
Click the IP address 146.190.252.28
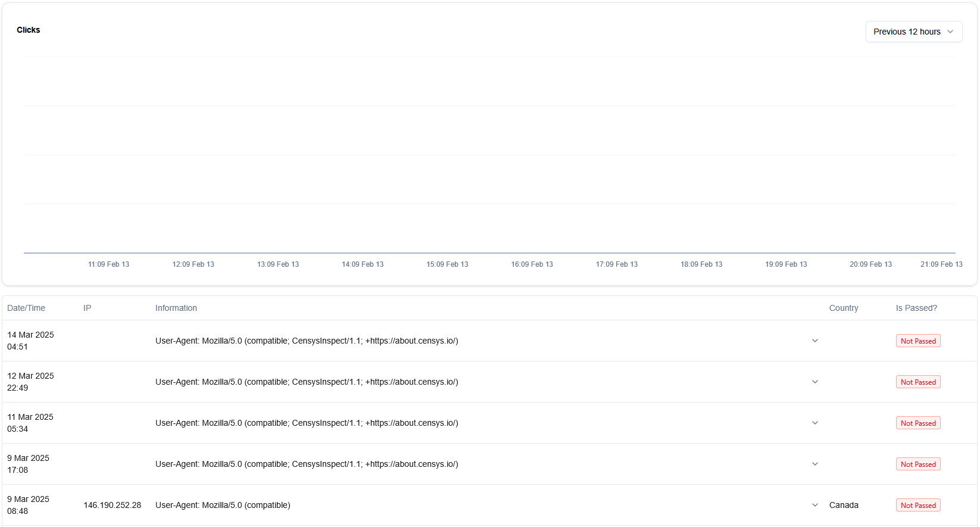click(x=112, y=505)
